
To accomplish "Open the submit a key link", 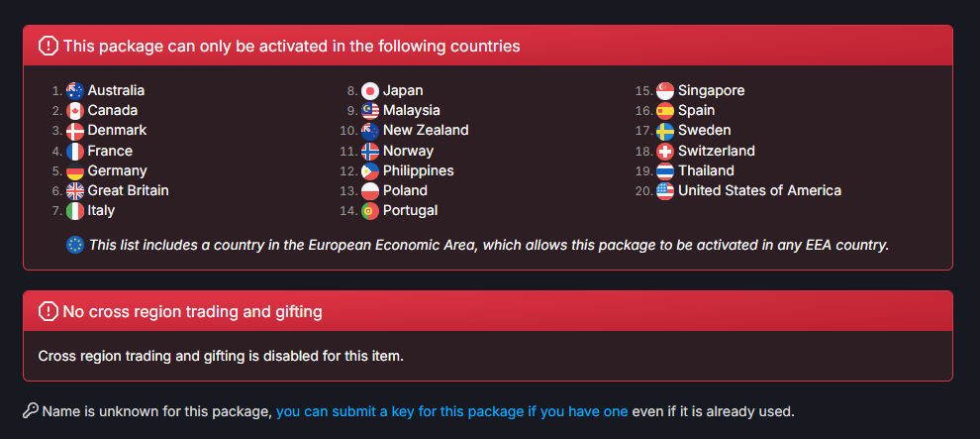I will 451,411.
